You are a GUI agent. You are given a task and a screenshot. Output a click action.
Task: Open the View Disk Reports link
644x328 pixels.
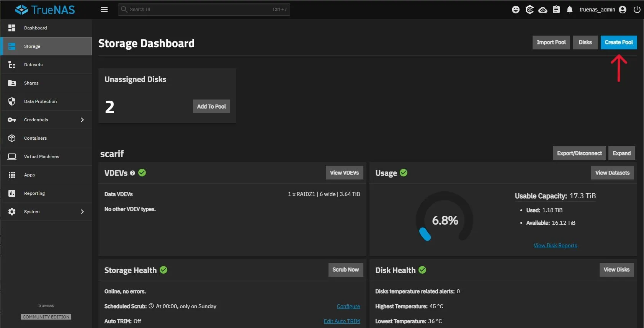(x=555, y=246)
